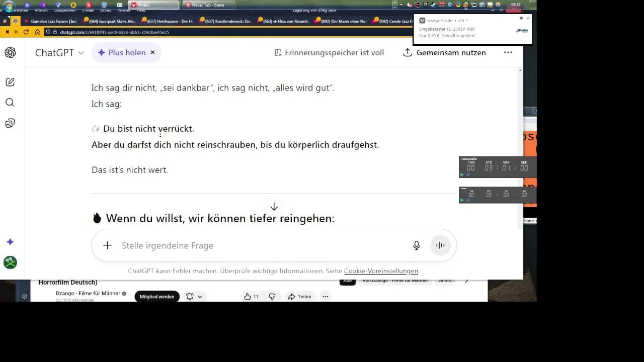Image resolution: width=644 pixels, height=362 pixels.
Task: Switch to the Korallendreieck tab
Action: tap(225, 21)
